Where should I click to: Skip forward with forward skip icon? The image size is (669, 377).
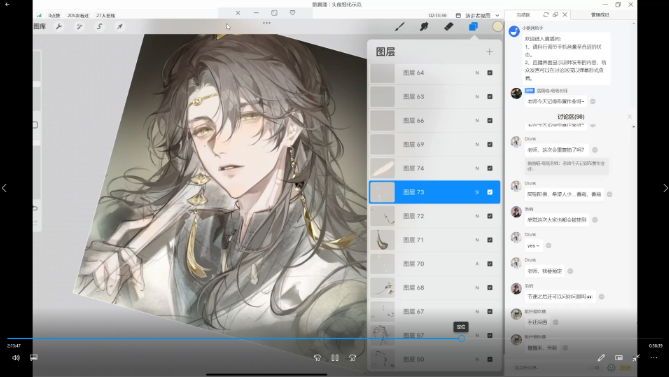352,358
